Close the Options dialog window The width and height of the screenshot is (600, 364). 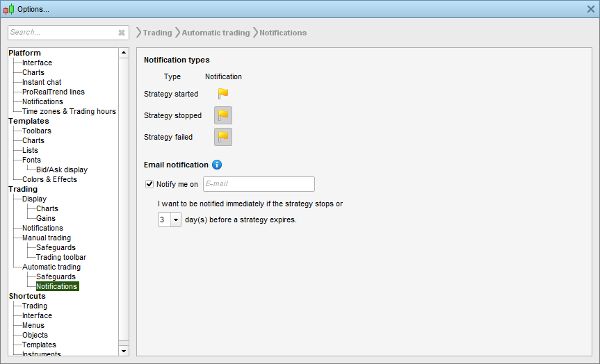pyautogui.click(x=591, y=8)
